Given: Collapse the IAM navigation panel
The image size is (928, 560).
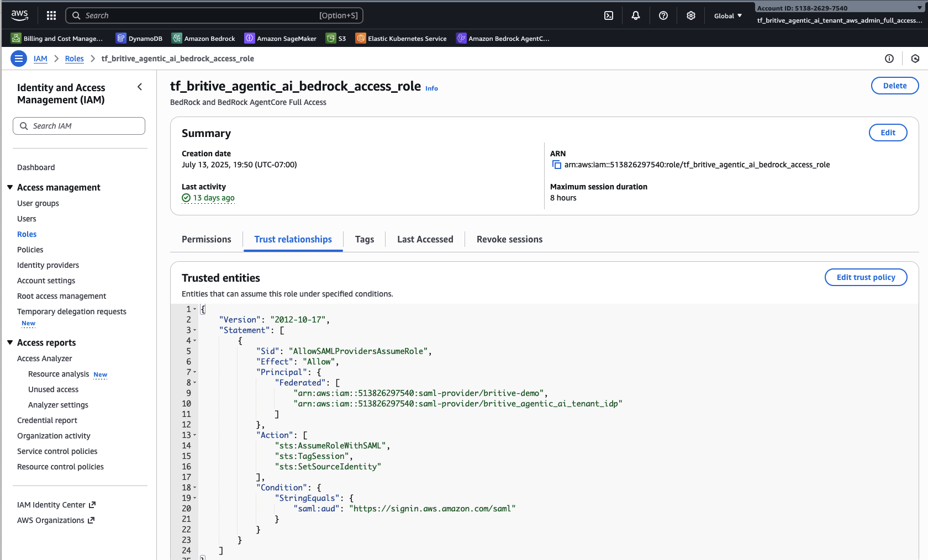Looking at the screenshot, I should coord(140,87).
